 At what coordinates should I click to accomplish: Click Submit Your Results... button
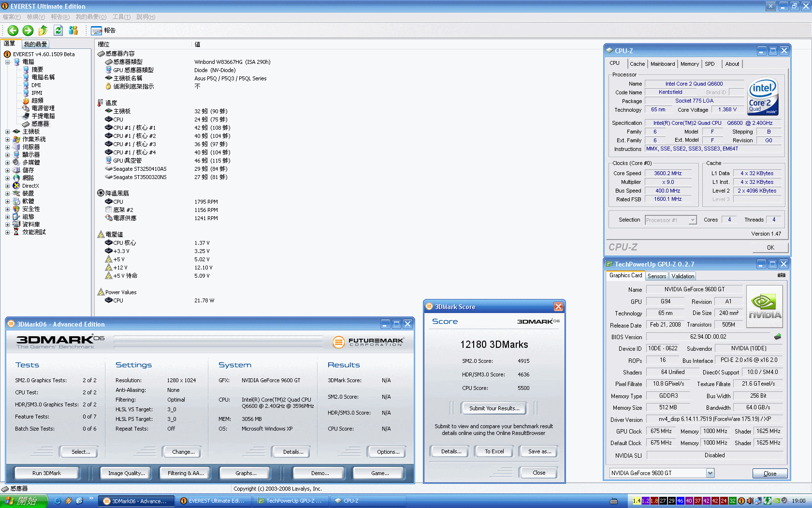click(494, 408)
